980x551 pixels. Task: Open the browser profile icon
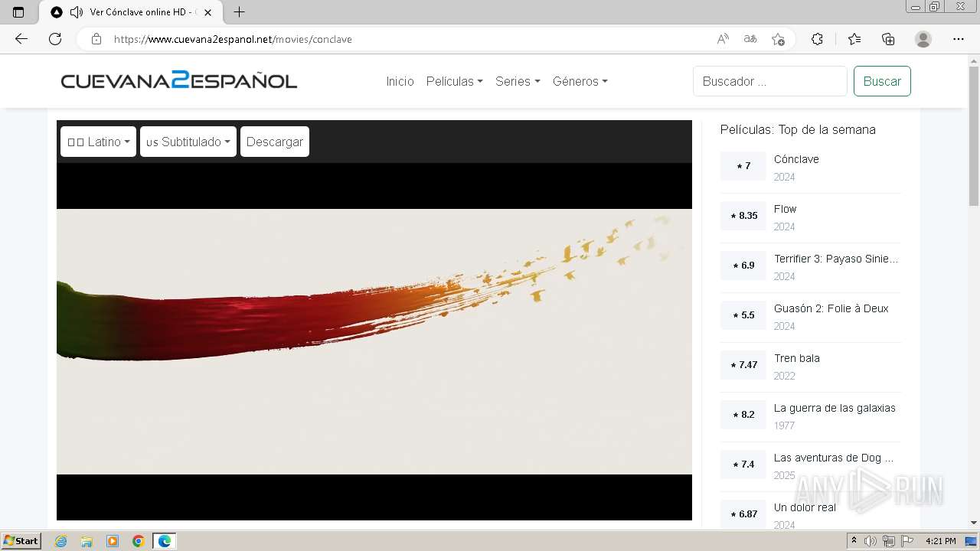(x=923, y=39)
